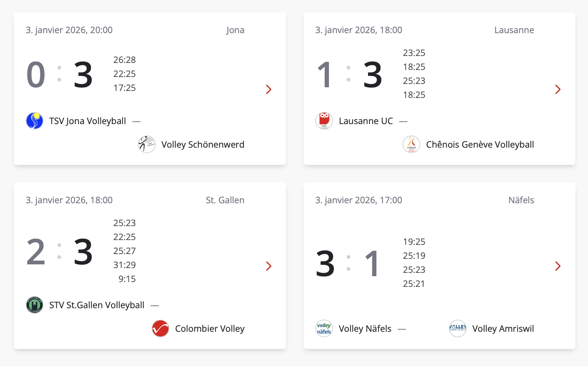This screenshot has height=366, width=588.
Task: Open the TSV Jona Volleyball team name
Action: click(88, 121)
